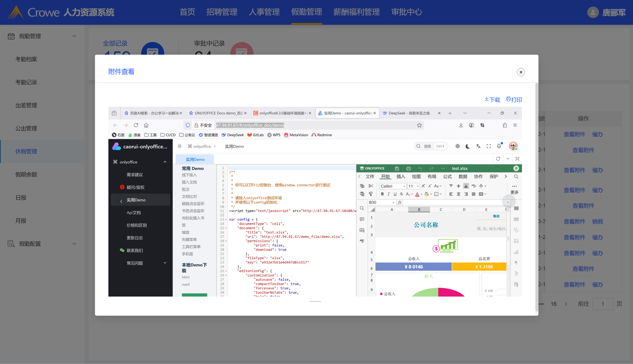Open the 审批中心 top menu
Viewport: 633px width, 364px height.
click(x=406, y=12)
